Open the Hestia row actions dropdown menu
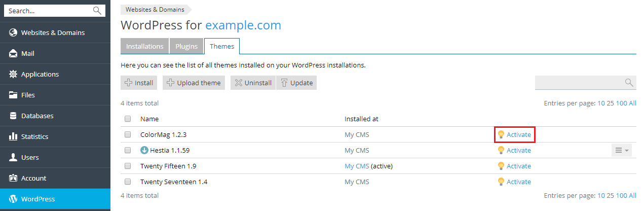 pyautogui.click(x=621, y=150)
